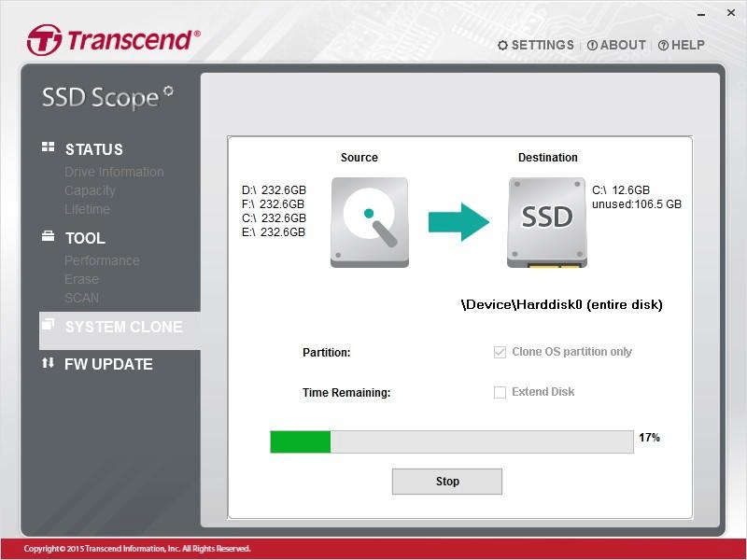Click source partition E:\ 232.6GB

(274, 232)
